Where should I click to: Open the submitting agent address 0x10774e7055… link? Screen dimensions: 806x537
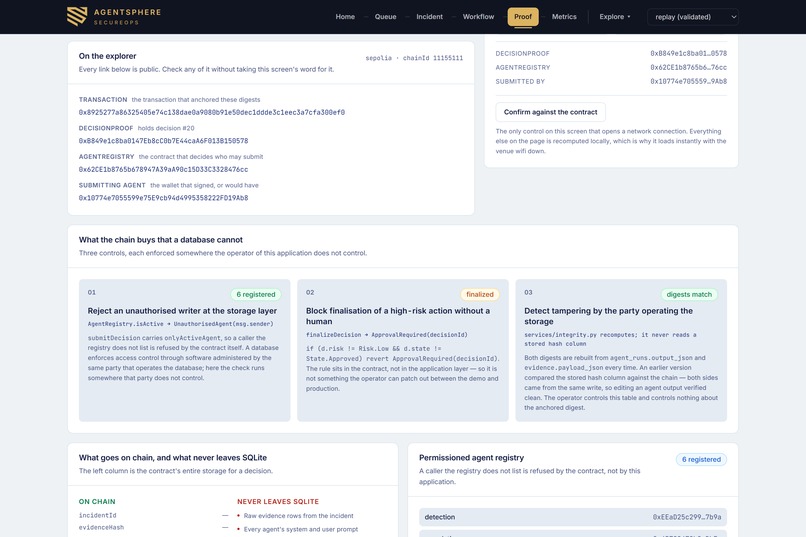[x=163, y=198]
